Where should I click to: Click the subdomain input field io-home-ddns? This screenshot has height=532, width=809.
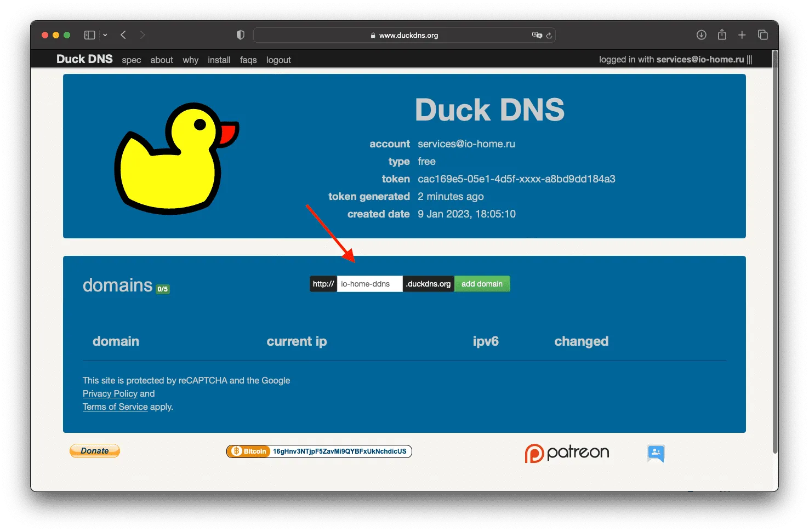(369, 284)
